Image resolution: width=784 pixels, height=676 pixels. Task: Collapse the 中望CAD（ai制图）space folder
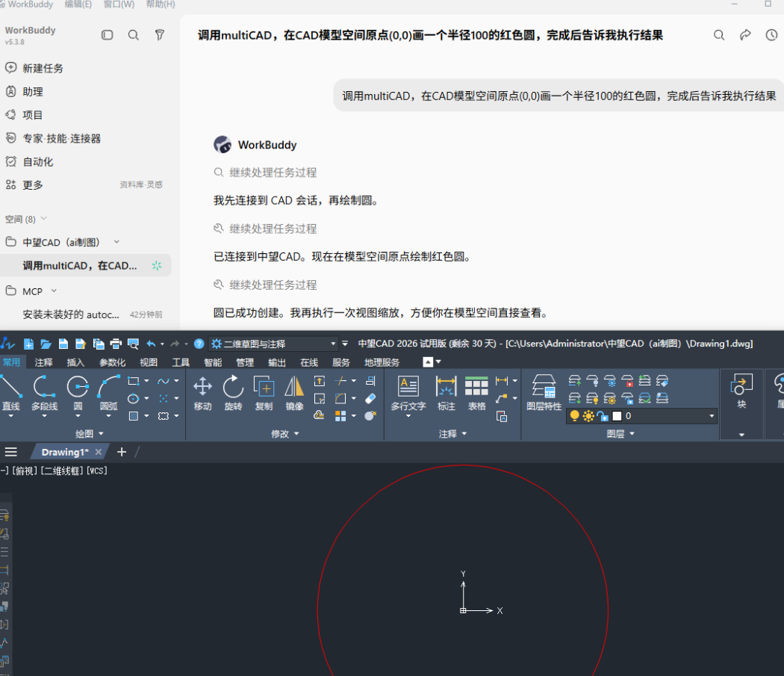[116, 242]
